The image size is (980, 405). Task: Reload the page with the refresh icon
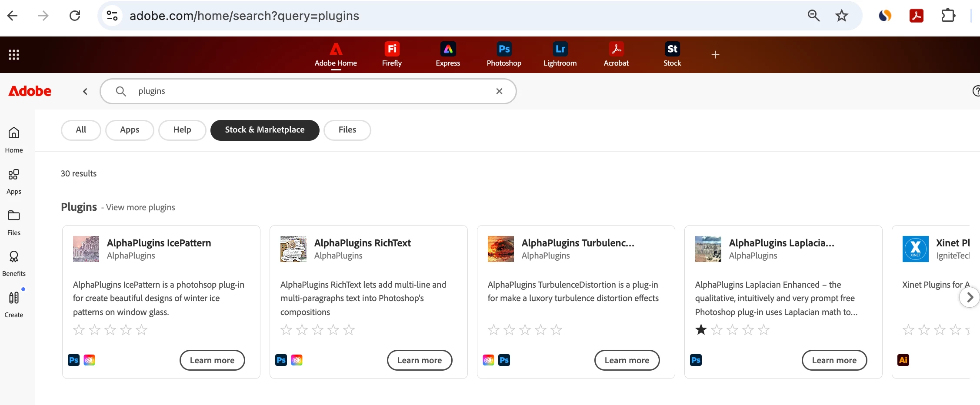click(75, 16)
